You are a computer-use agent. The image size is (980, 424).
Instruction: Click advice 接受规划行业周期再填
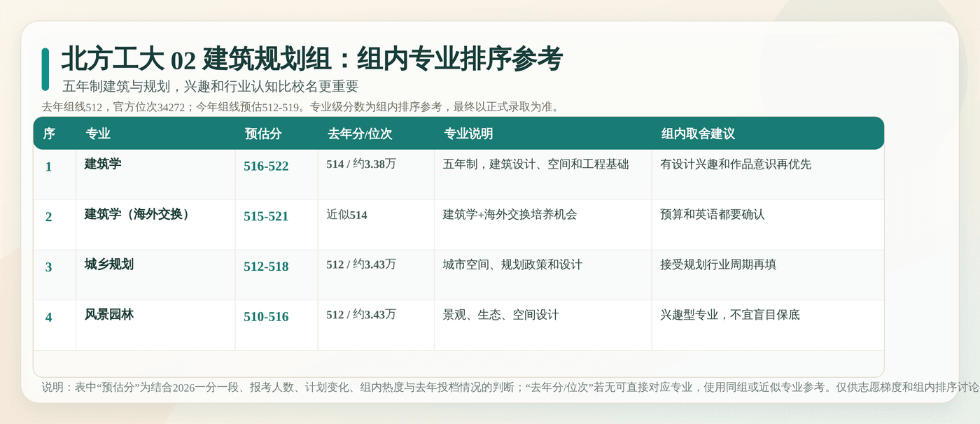[718, 264]
